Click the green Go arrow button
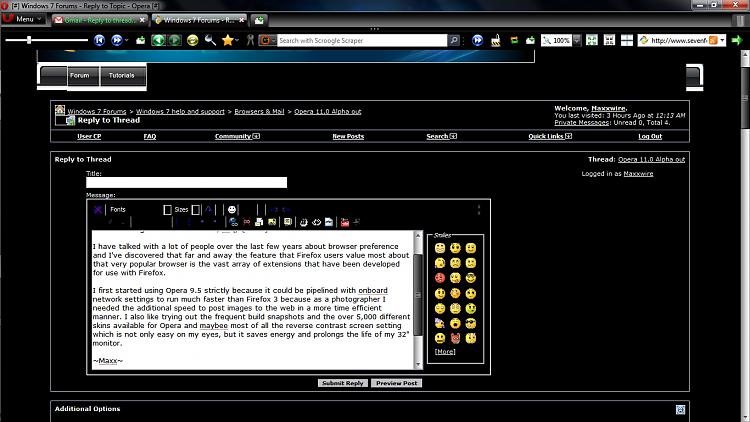The width and height of the screenshot is (750, 422). (x=737, y=40)
